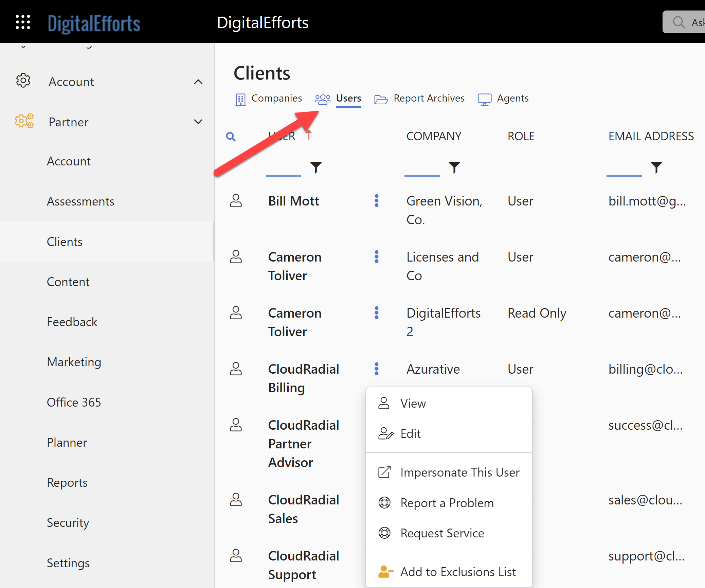Open Settings in the sidebar

click(x=68, y=563)
